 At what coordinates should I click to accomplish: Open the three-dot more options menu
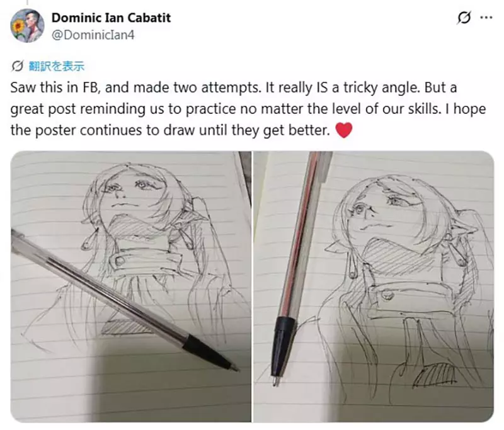[486, 18]
